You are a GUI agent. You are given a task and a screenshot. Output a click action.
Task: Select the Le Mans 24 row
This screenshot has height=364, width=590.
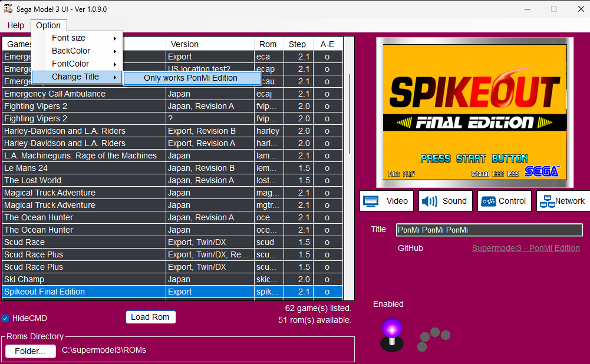point(172,168)
